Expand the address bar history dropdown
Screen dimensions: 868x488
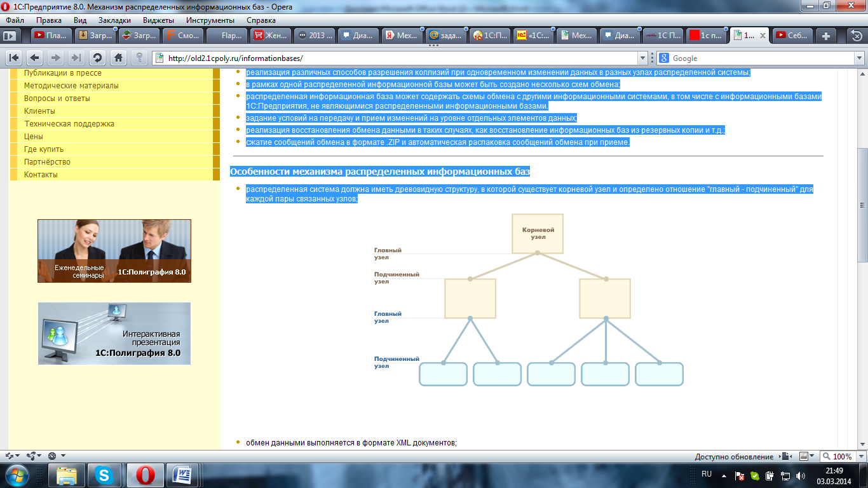click(x=642, y=58)
